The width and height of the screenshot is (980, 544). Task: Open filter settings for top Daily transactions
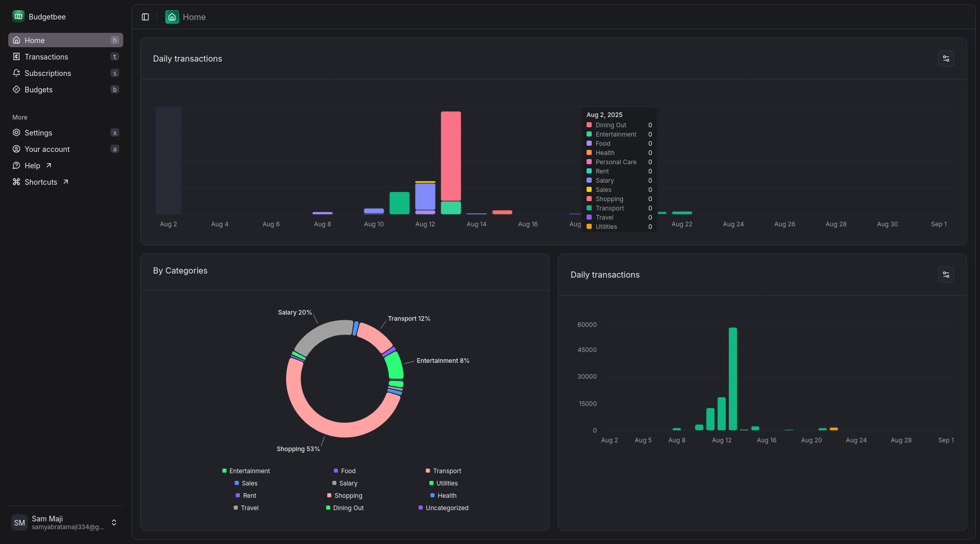coord(946,59)
